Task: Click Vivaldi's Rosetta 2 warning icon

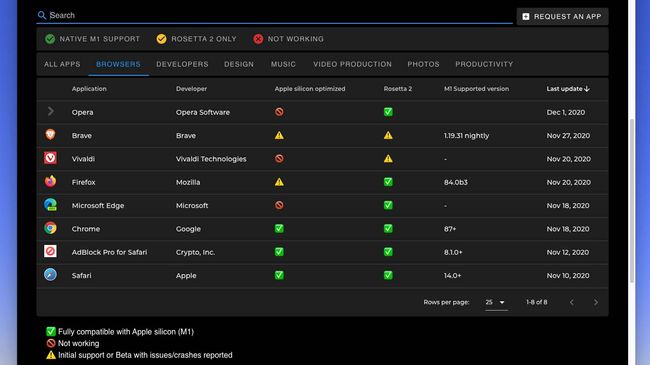Action: (388, 158)
